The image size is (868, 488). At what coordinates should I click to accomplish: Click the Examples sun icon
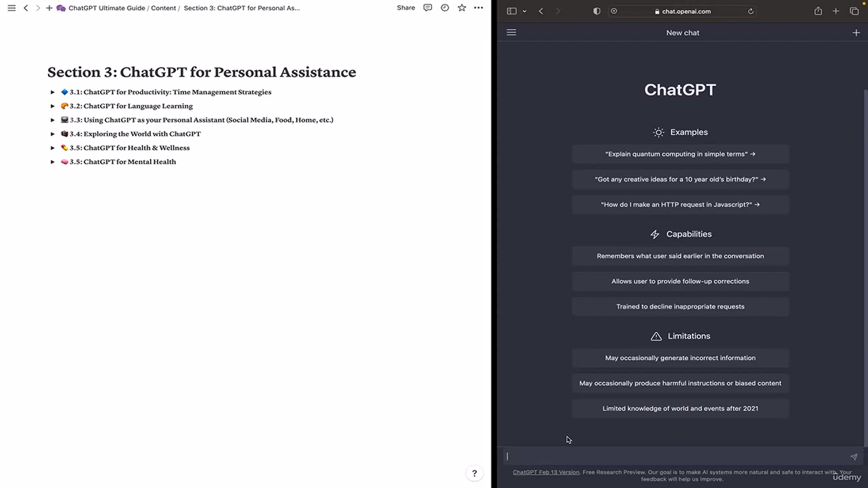tap(659, 132)
